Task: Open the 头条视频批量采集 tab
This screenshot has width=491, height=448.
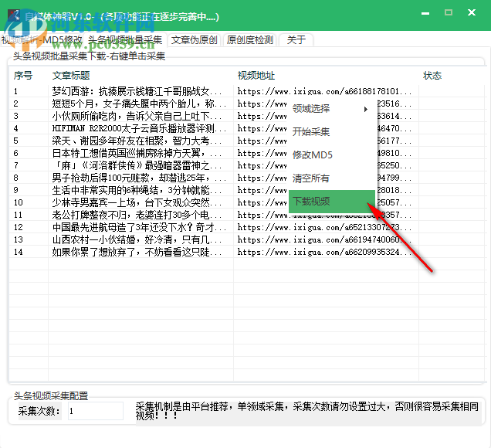Action: pos(125,39)
